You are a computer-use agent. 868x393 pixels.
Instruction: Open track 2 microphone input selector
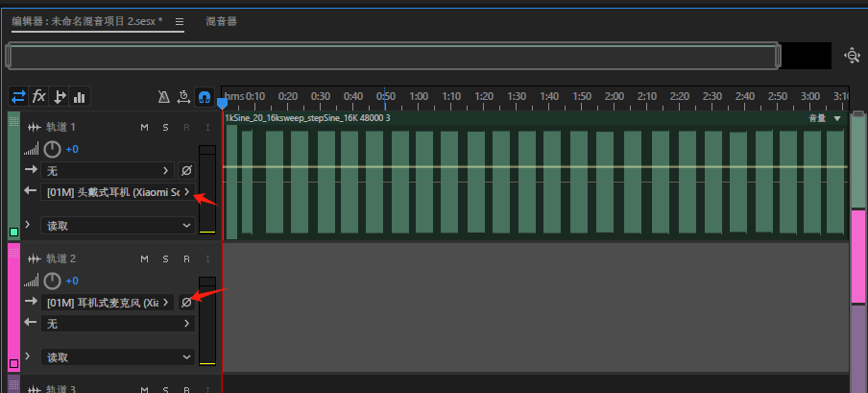pos(108,303)
